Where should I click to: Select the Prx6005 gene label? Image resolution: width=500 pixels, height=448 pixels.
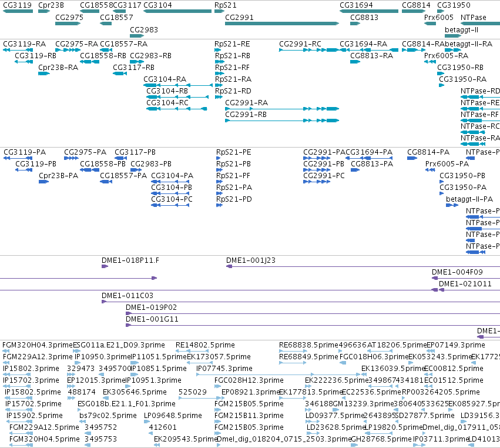[439, 17]
